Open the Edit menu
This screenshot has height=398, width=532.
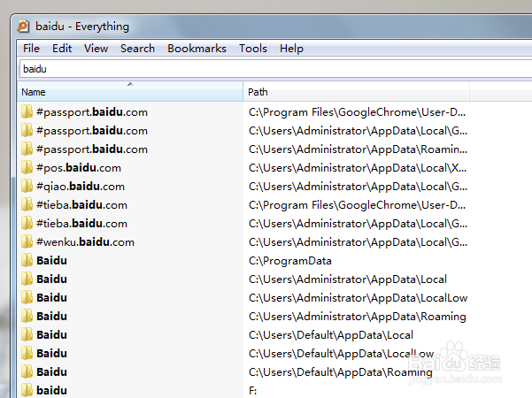click(62, 49)
